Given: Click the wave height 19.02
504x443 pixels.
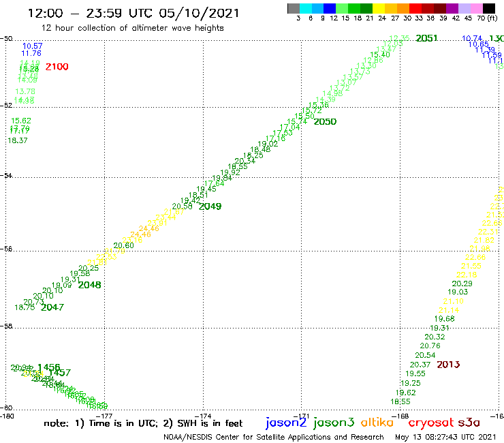Looking at the screenshot, I should point(268,144).
